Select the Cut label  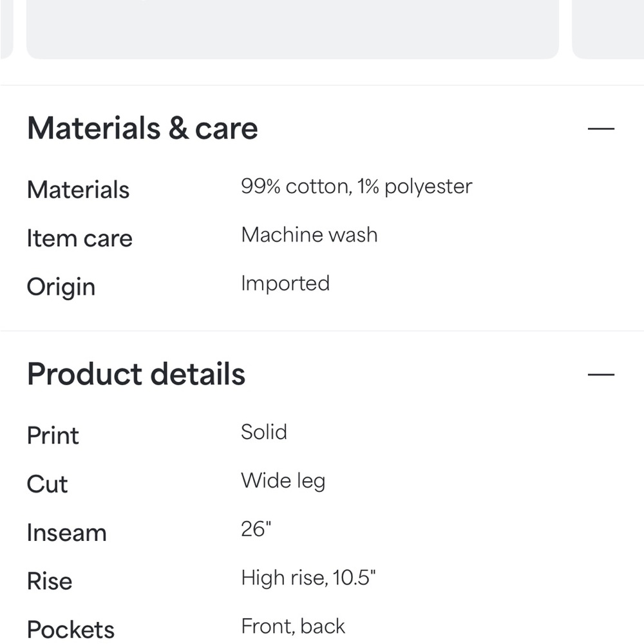(47, 484)
